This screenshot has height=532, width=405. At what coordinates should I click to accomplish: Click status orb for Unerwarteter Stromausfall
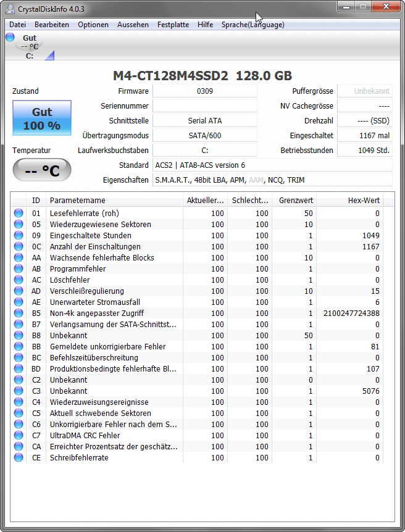pos(19,302)
